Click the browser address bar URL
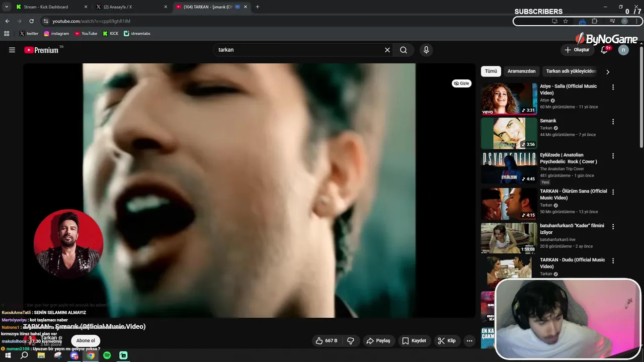644x362 pixels. pos(92,21)
